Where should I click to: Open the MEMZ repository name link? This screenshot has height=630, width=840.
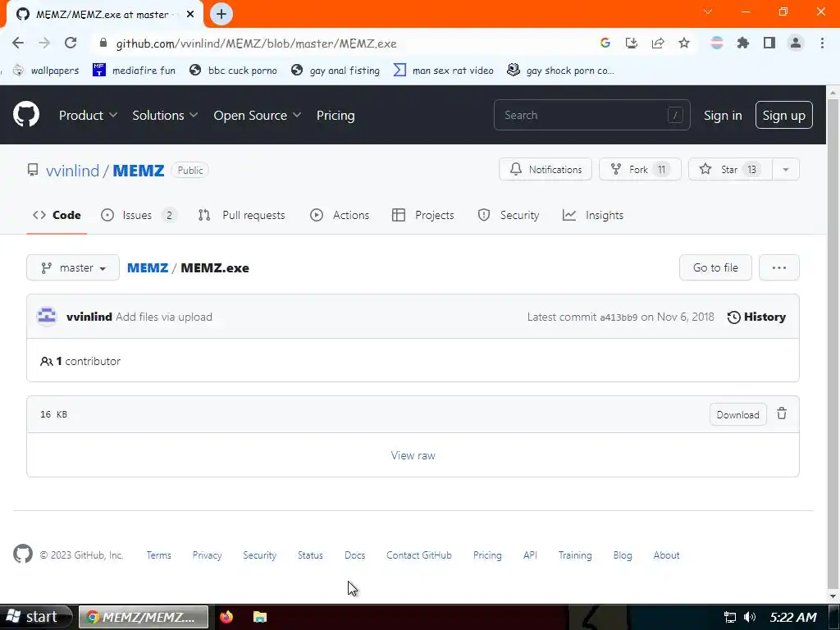[138, 171]
